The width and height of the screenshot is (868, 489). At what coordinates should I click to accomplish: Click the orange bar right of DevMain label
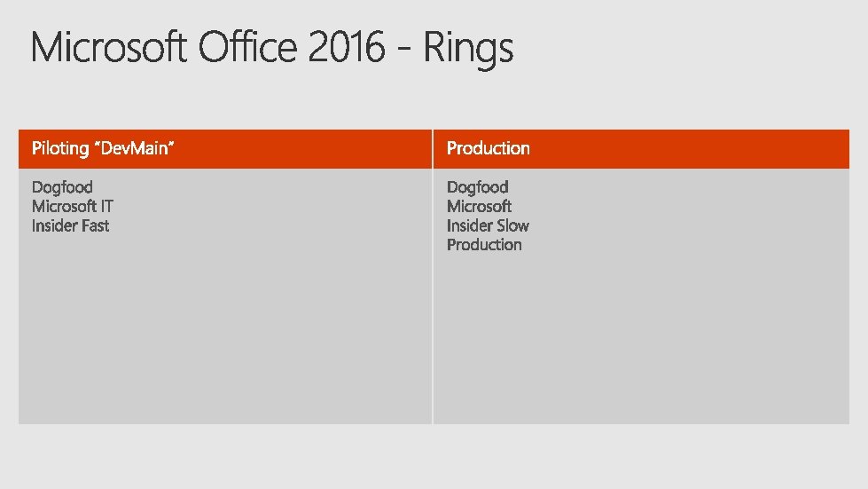301,149
